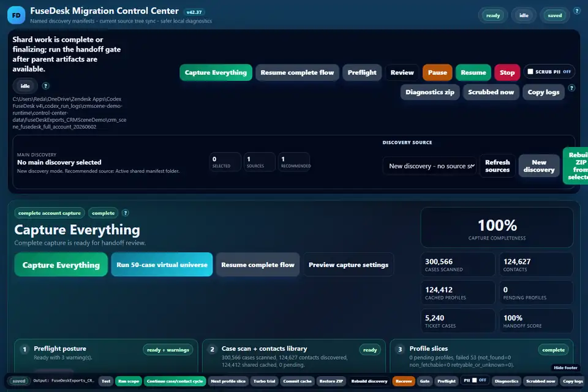
Task: Click the Diagnostics button in the footer
Action: 507,381
